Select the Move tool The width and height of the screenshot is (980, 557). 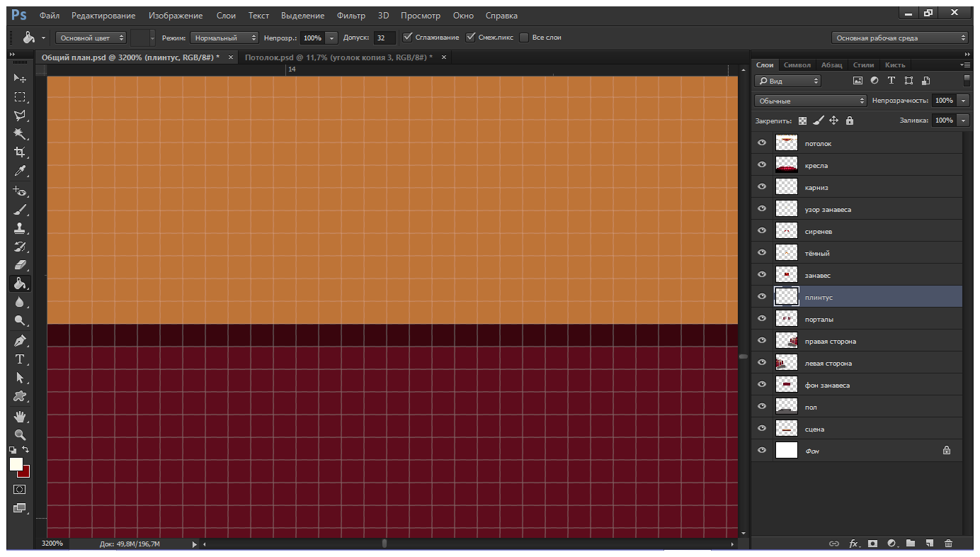coord(20,78)
